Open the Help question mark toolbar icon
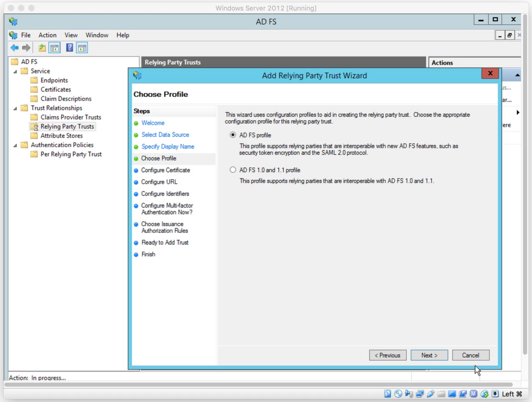The height and width of the screenshot is (402, 532). coord(69,48)
